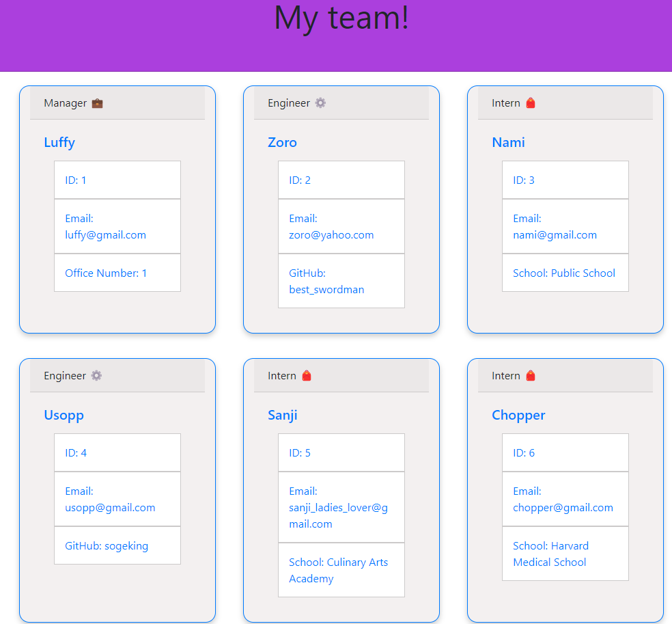Click the Engineer label on Zoro's card

289,103
